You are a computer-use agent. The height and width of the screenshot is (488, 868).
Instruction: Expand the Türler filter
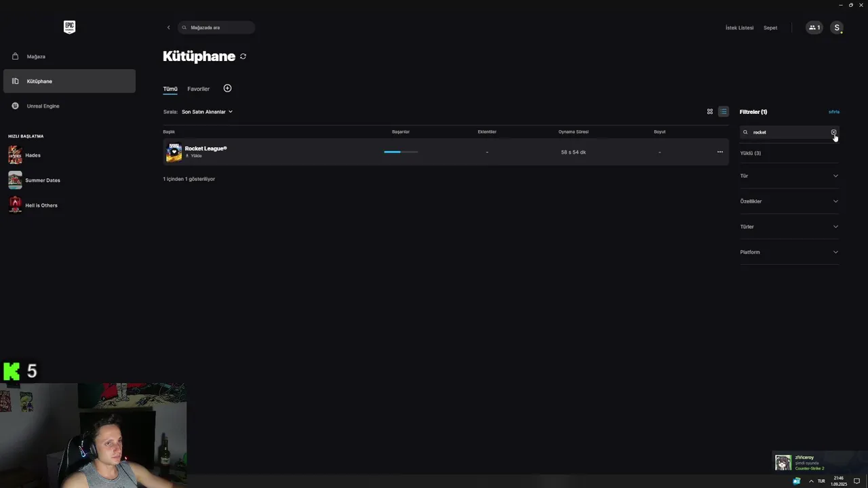point(789,226)
